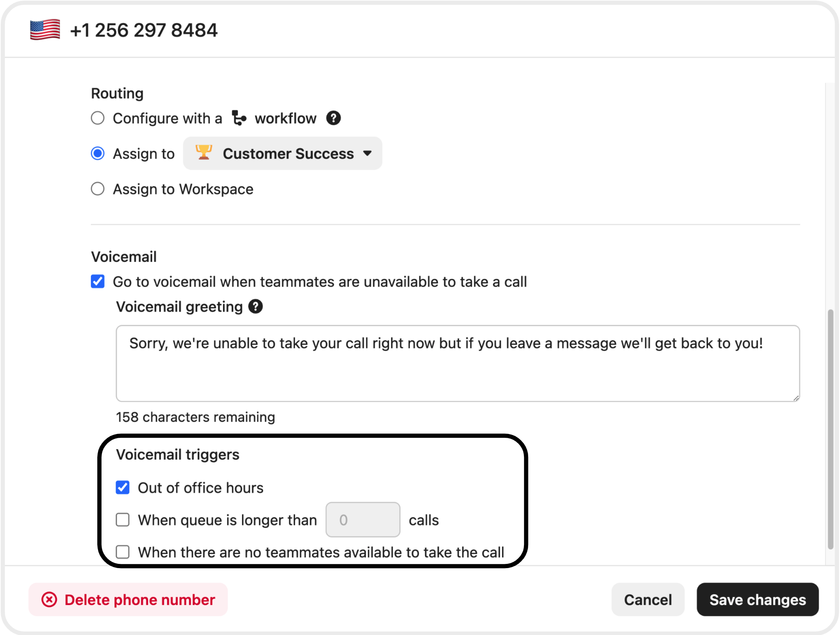Click Delete phone number button

(x=128, y=600)
